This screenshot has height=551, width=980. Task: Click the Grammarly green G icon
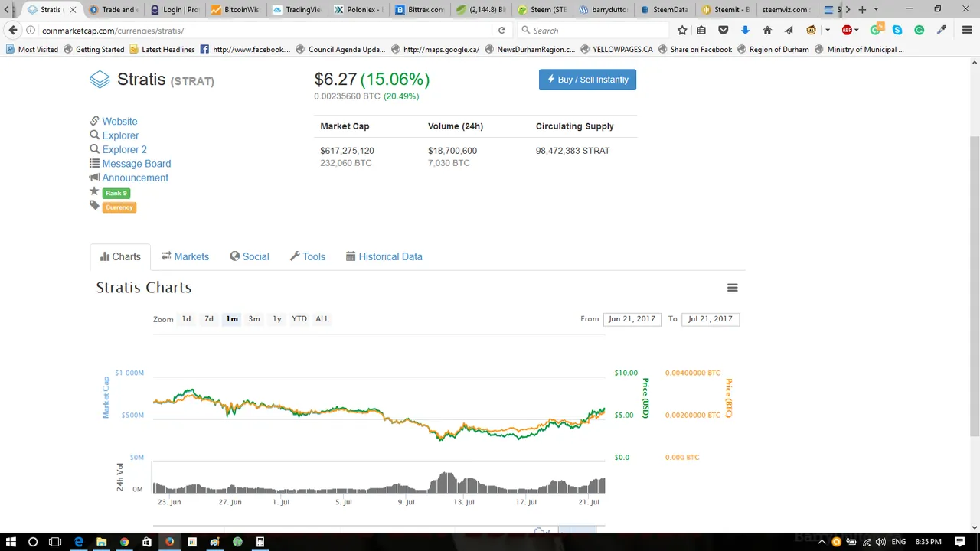(920, 31)
